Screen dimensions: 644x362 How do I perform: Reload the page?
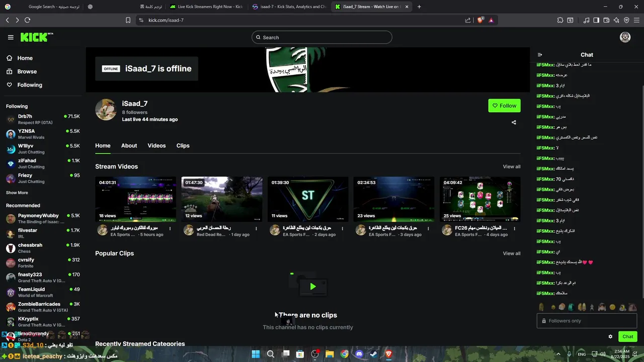coord(27,20)
